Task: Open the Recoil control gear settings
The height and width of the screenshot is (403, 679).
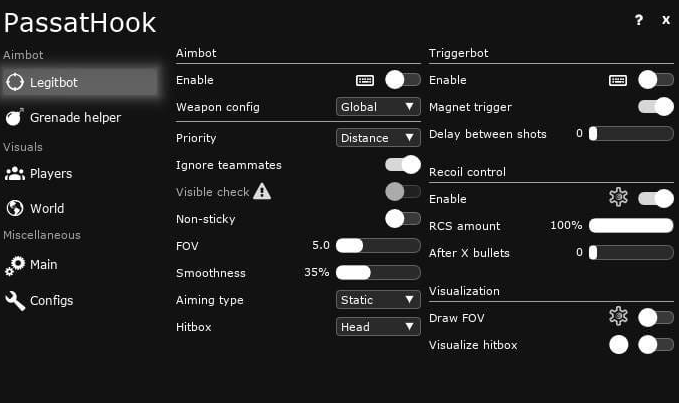Action: point(618,198)
